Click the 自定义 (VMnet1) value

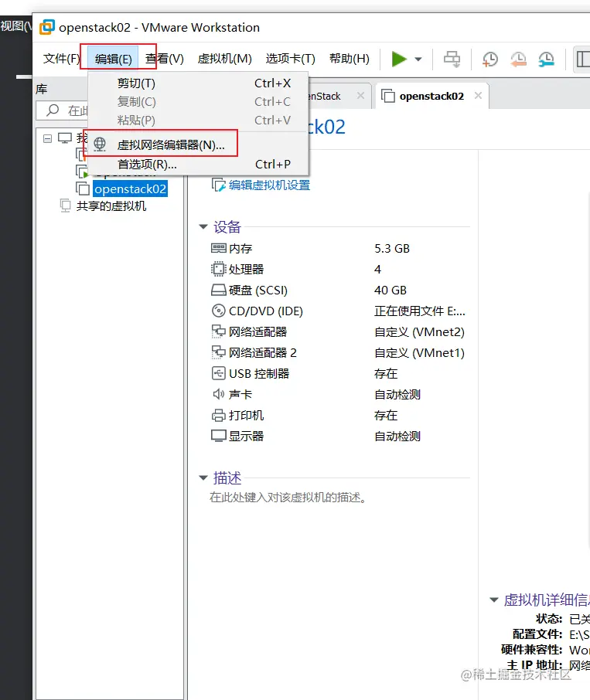(x=419, y=352)
